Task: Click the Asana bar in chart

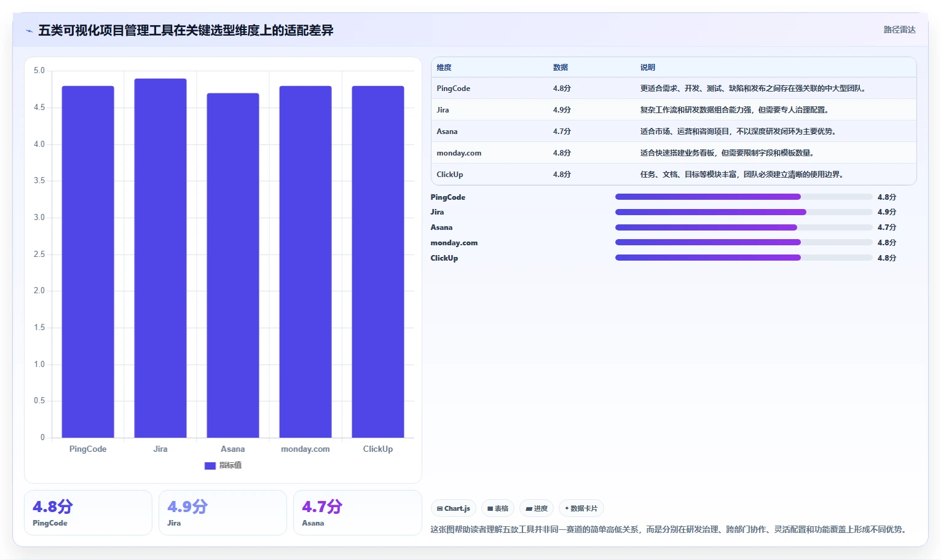Action: pyautogui.click(x=233, y=266)
